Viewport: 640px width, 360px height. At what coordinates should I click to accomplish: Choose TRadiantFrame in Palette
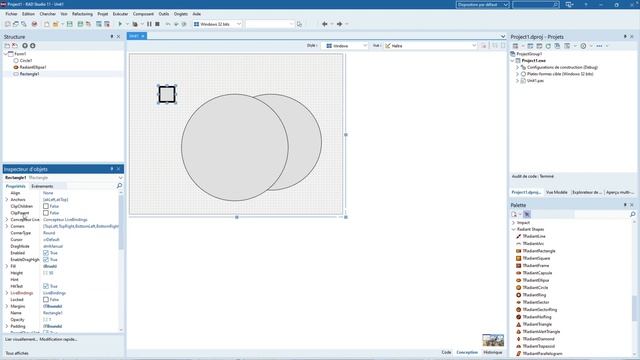coord(536,266)
